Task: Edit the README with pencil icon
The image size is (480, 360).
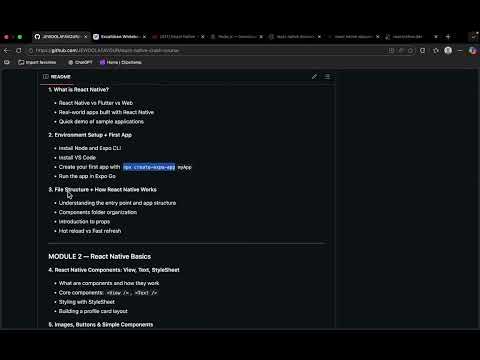Action: pos(314,77)
